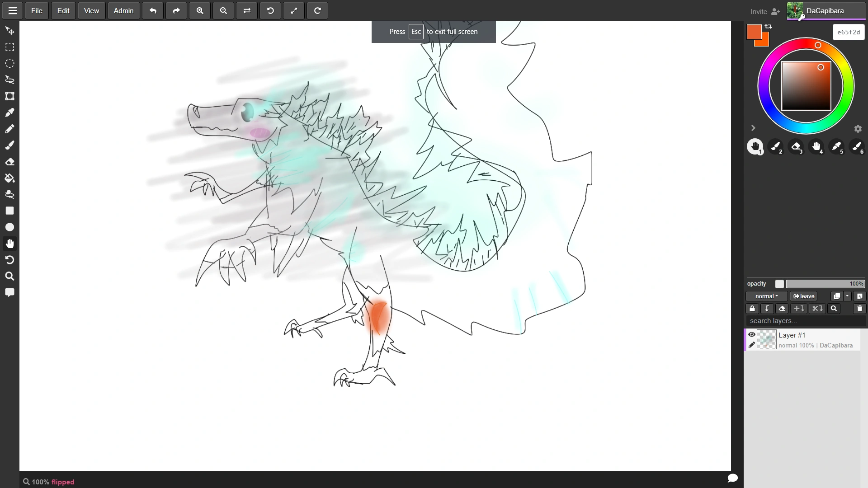Select the Eraser tool
868x488 pixels.
[x=9, y=161]
